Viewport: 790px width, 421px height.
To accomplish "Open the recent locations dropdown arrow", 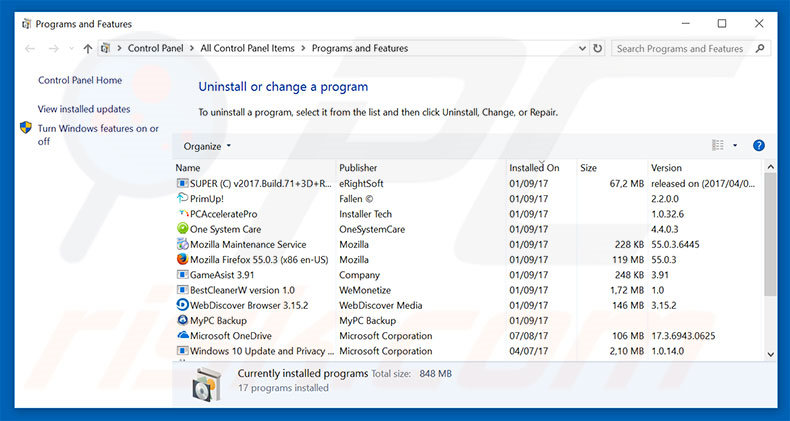I will click(x=71, y=48).
